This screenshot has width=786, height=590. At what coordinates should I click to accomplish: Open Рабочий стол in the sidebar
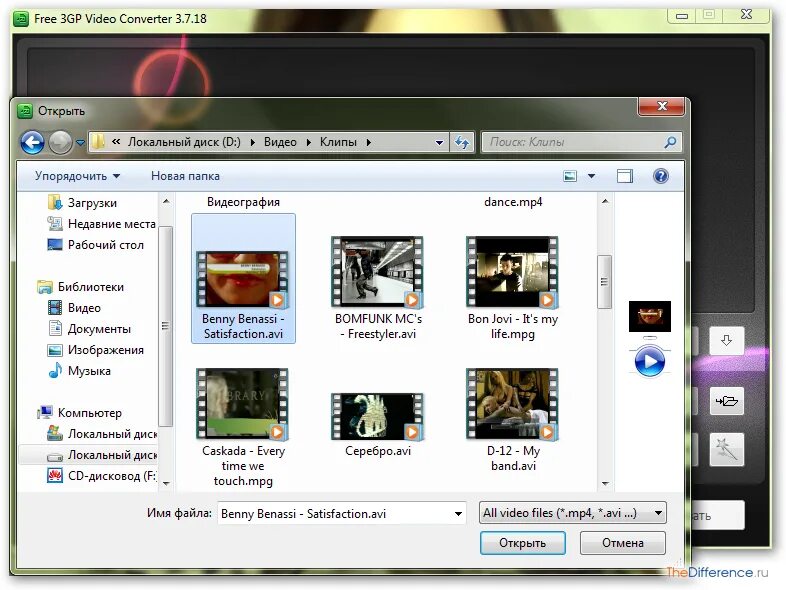pyautogui.click(x=95, y=245)
